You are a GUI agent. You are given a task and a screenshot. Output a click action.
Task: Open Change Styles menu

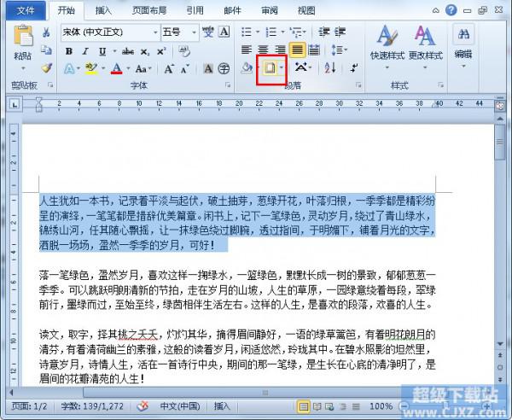(425, 47)
